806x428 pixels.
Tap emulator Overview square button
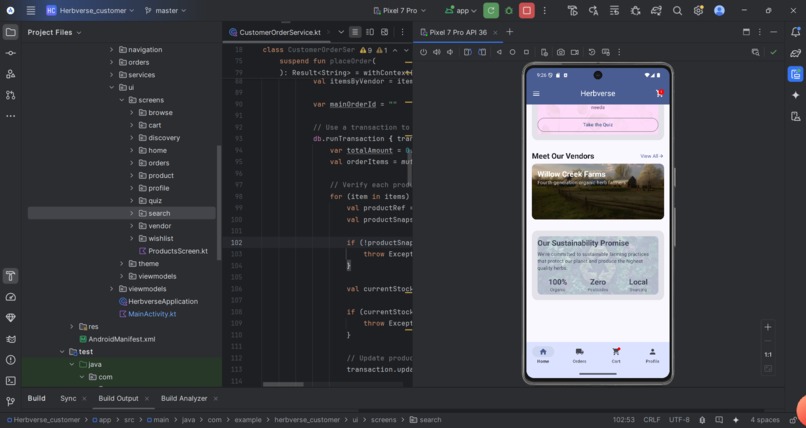526,52
